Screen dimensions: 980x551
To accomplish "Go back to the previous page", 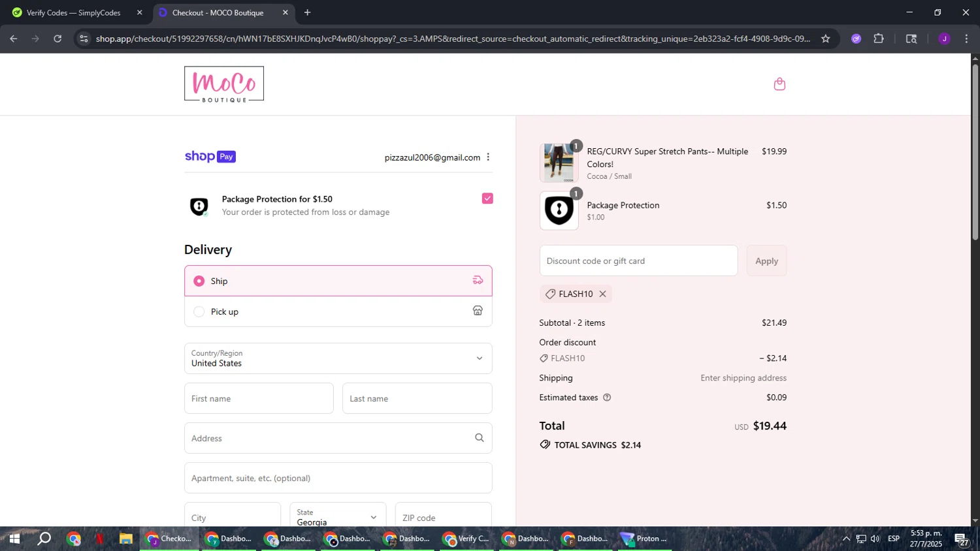I will (14, 39).
